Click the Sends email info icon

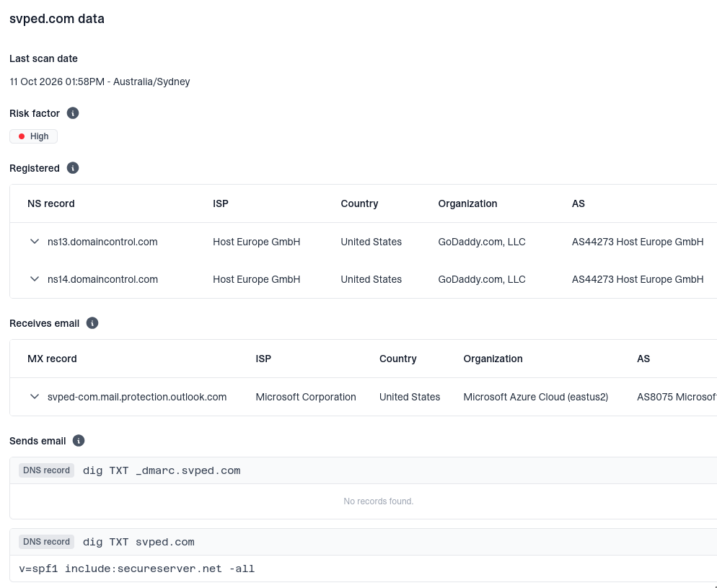tap(79, 441)
